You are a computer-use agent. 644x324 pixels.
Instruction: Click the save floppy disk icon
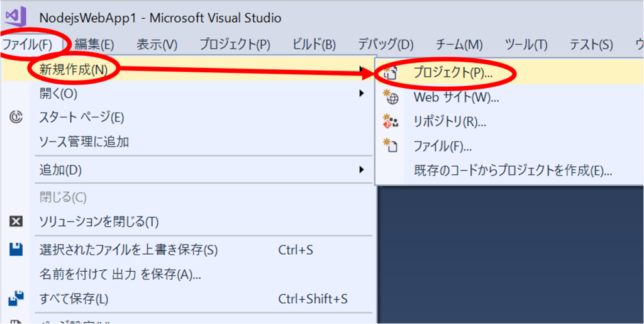(16, 249)
